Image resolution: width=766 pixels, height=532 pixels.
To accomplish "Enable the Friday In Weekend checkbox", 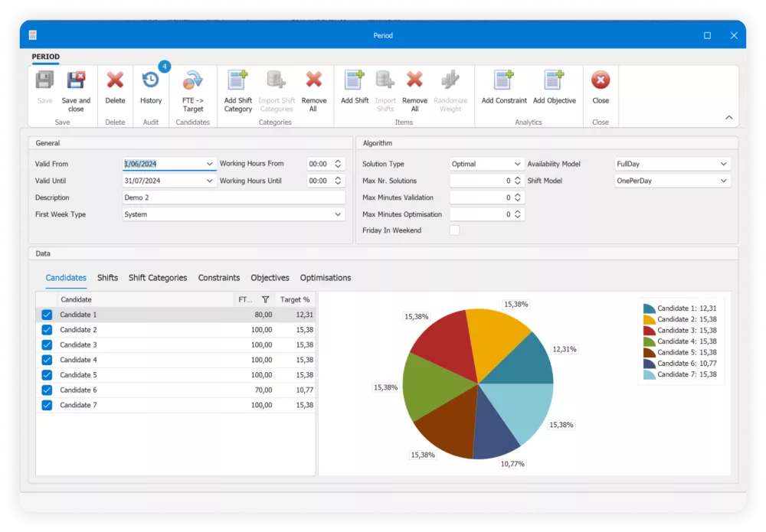I will (454, 230).
